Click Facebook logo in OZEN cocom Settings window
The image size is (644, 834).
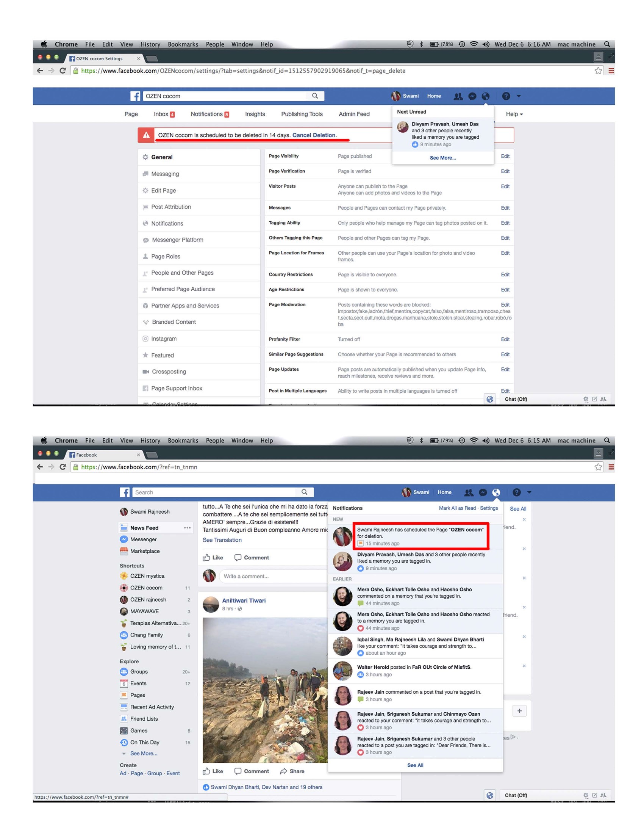(136, 96)
